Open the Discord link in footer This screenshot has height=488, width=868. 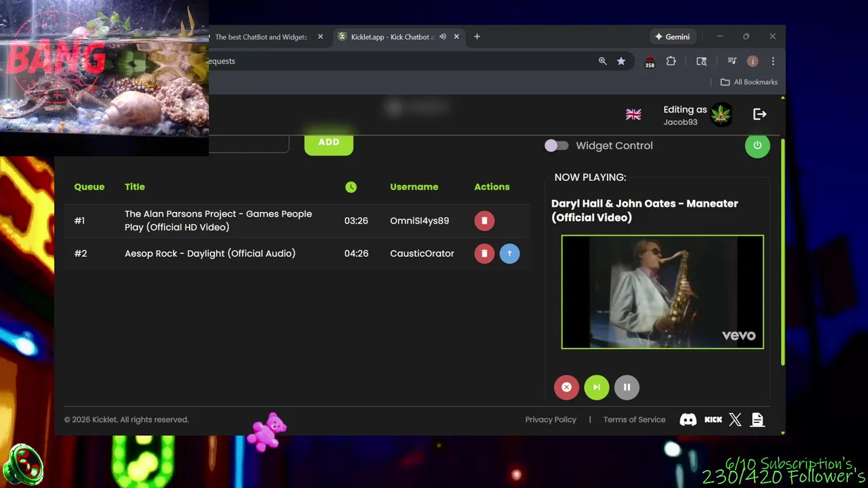(x=688, y=420)
